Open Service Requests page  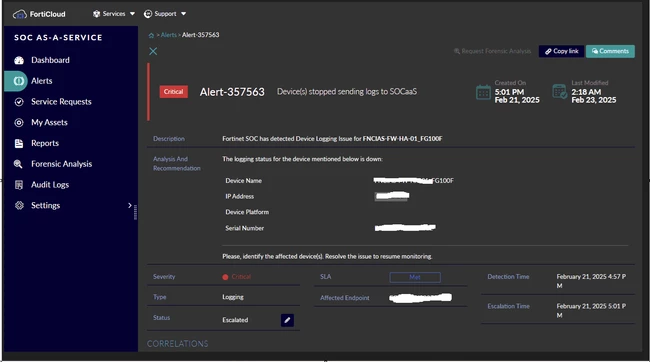pos(61,102)
